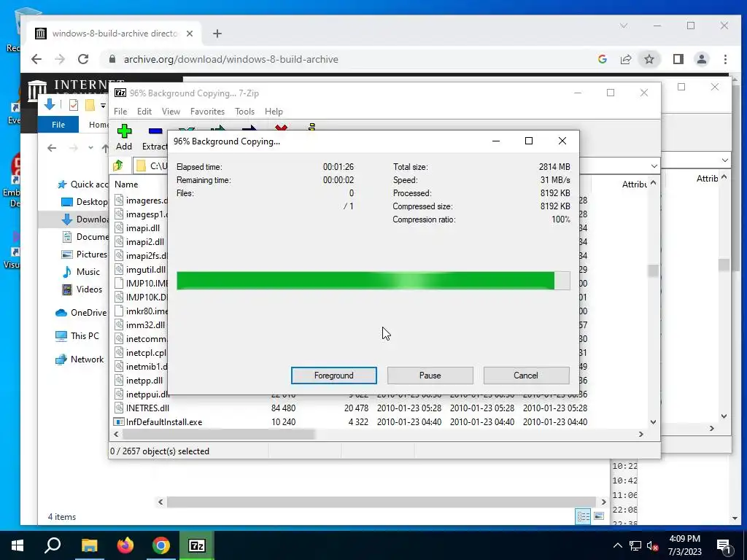Open the Favorites menu in 7-Zip
This screenshot has height=560, width=747.
click(x=207, y=112)
